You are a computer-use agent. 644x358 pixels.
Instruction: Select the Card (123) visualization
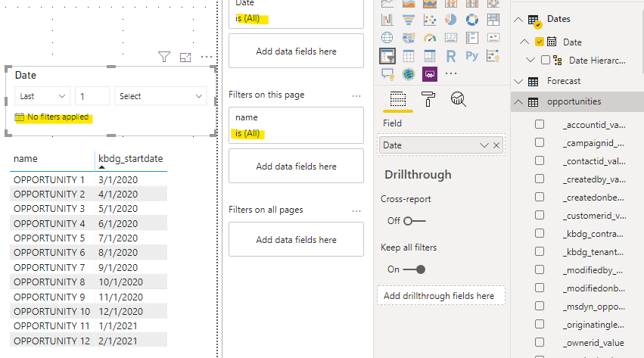click(x=450, y=38)
